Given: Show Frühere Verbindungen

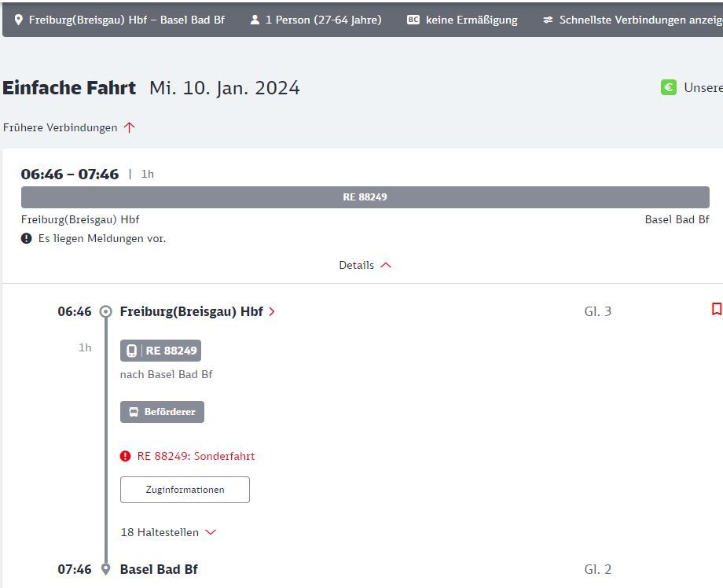Looking at the screenshot, I should 69,127.
